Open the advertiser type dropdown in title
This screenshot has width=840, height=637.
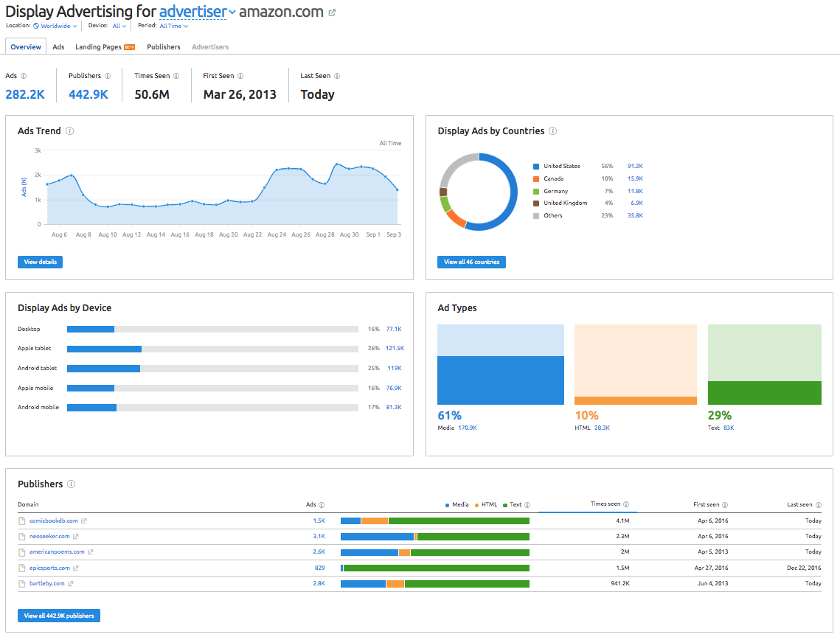pyautogui.click(x=197, y=12)
